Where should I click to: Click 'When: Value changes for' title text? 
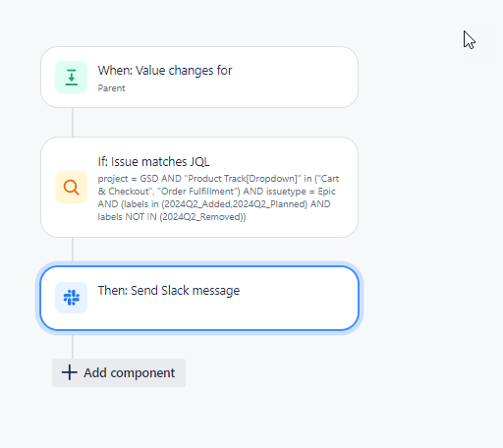(x=165, y=71)
